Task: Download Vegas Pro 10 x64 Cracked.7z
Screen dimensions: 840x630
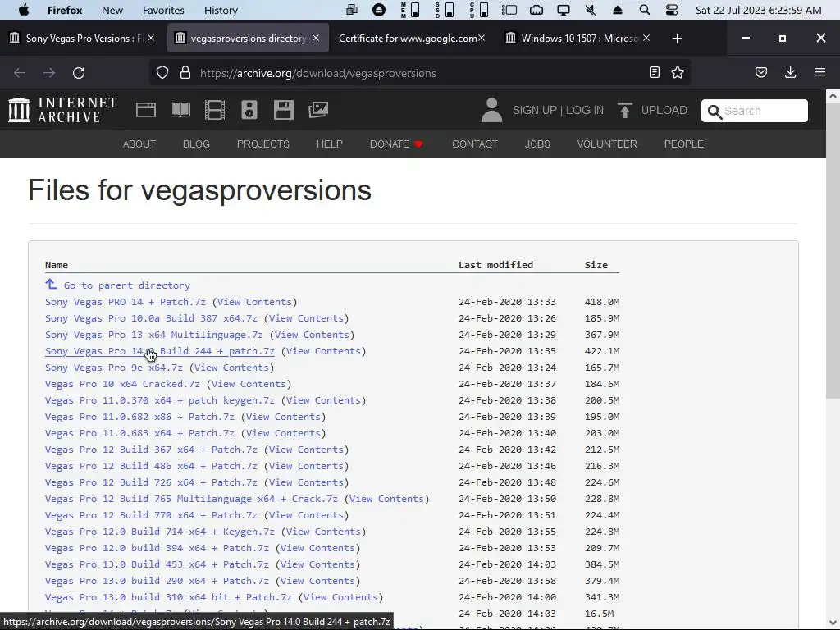Action: coord(122,384)
